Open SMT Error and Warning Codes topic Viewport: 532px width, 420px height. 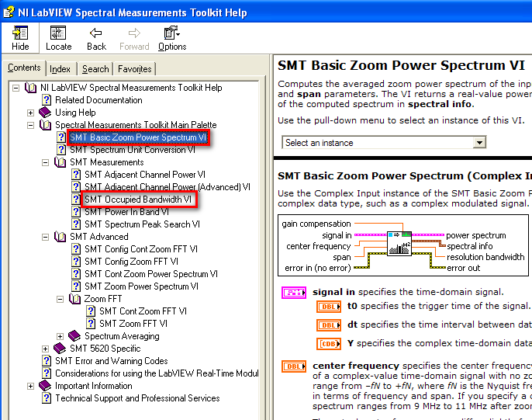(112, 361)
